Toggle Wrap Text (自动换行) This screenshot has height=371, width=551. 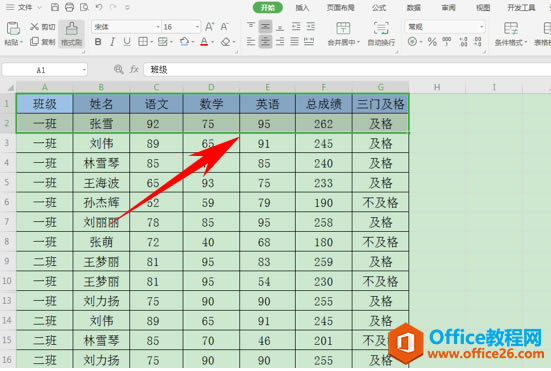coord(381,34)
